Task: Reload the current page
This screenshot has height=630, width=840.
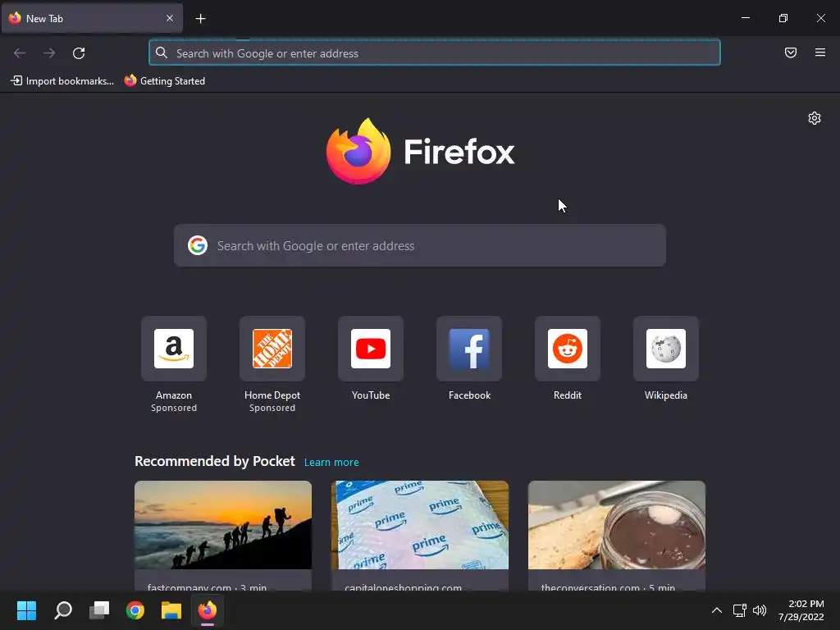Action: 79,53
